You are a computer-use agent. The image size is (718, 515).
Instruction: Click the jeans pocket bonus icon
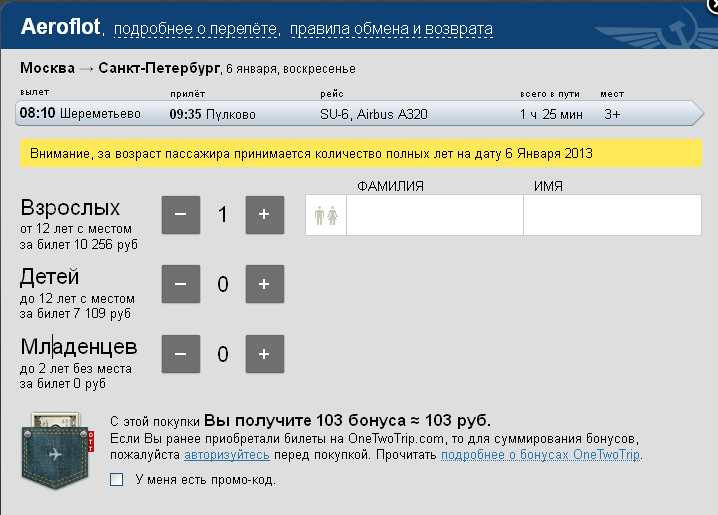(57, 451)
